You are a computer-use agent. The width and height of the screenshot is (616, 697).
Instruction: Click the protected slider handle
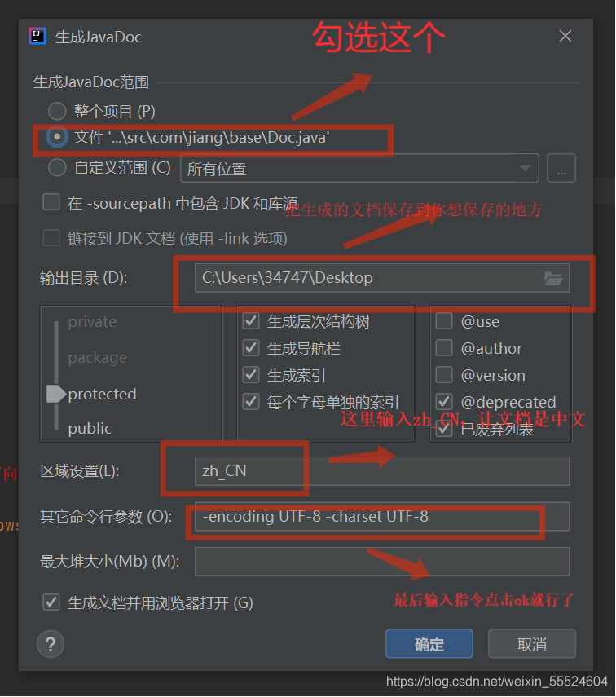pyautogui.click(x=56, y=394)
